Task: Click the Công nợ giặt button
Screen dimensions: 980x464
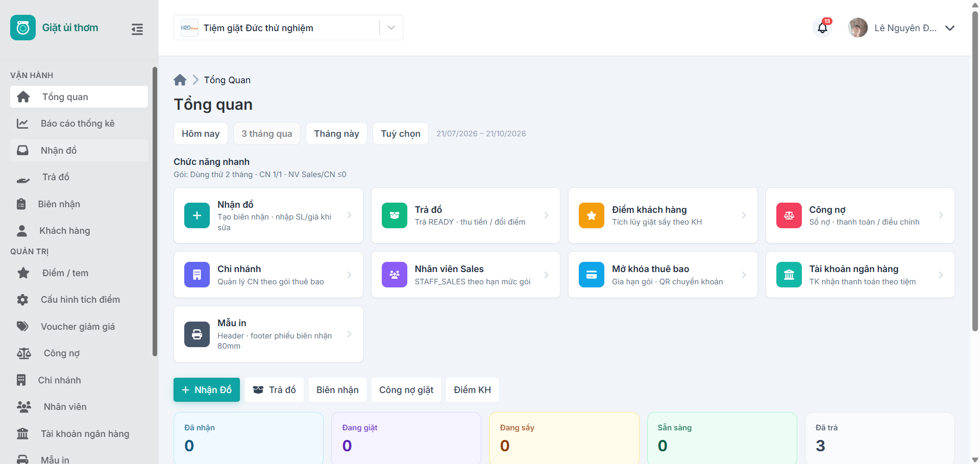Action: pyautogui.click(x=406, y=390)
